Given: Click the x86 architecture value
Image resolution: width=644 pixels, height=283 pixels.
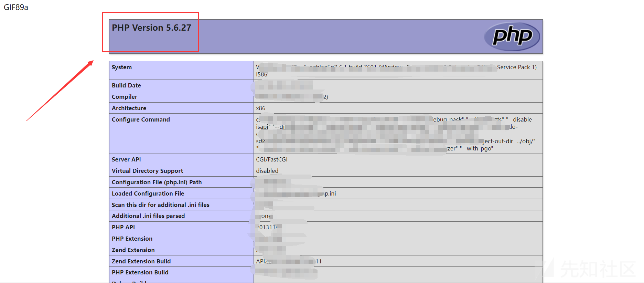Looking at the screenshot, I should click(261, 108).
